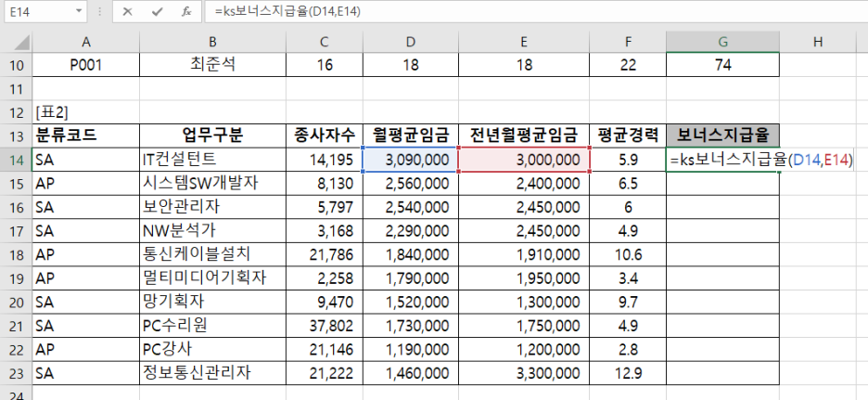Click empty cell G15 under 보너스지급율
868x400 pixels.
click(723, 184)
